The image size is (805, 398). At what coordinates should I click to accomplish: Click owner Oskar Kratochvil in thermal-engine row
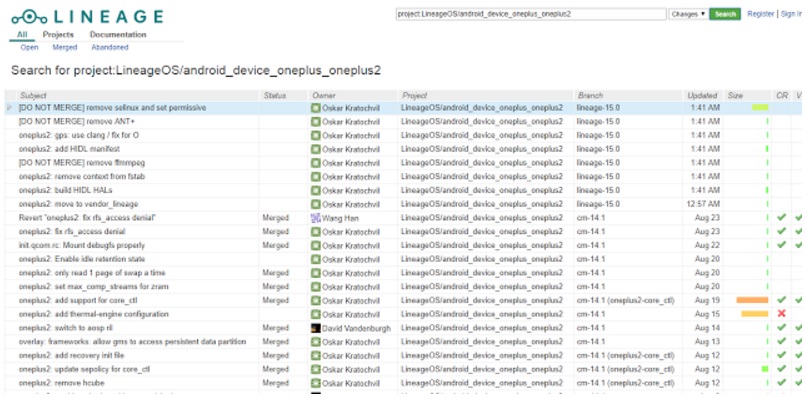pyautogui.click(x=351, y=314)
